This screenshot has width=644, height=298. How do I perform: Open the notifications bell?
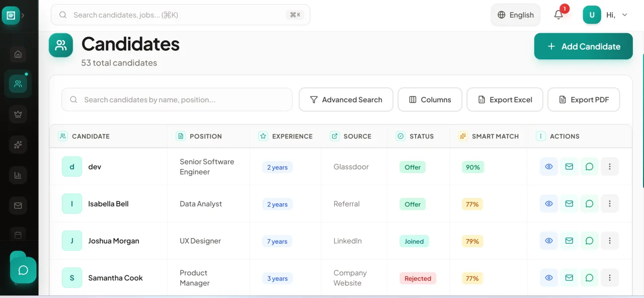(558, 15)
